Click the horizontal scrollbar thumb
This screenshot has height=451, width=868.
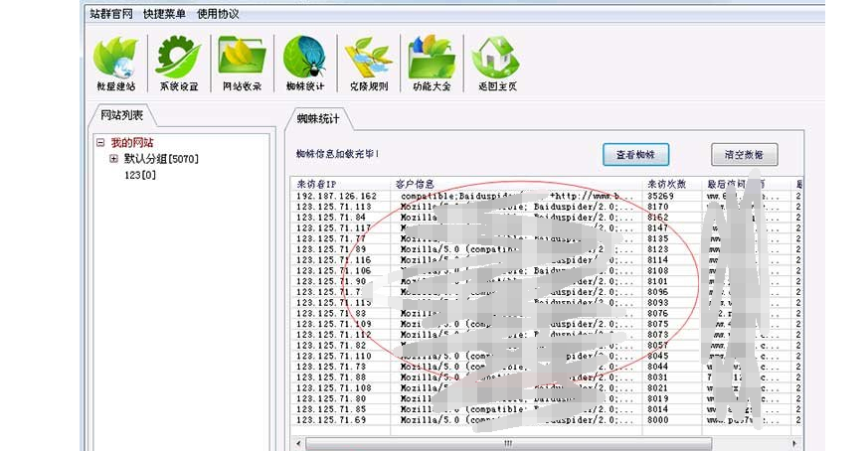pos(508,443)
